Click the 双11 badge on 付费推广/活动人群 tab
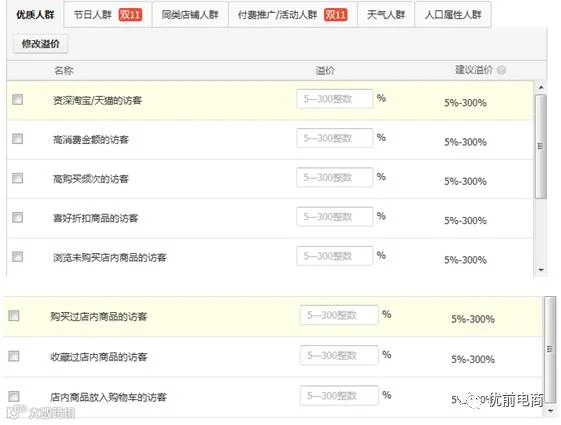The image size is (561, 425). [335, 15]
